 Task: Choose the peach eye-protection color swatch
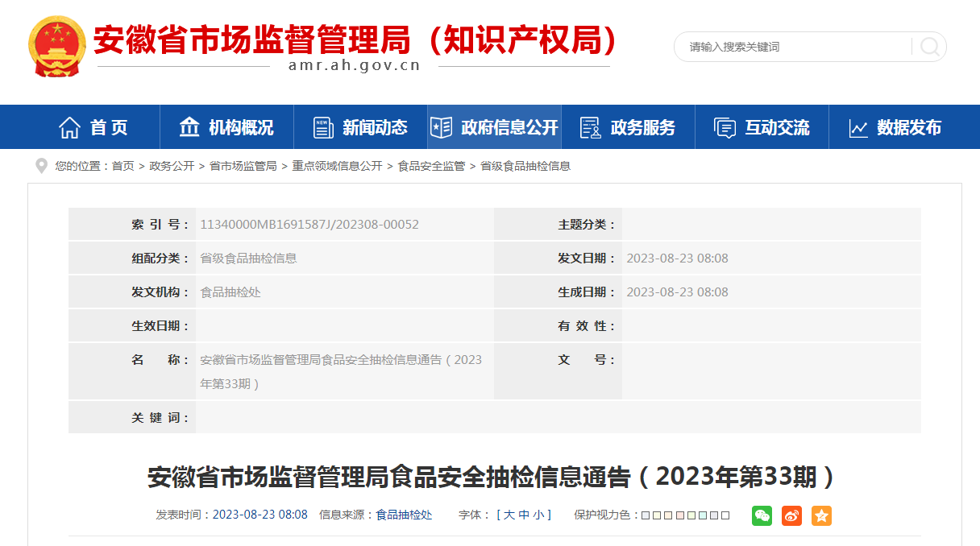(668, 515)
